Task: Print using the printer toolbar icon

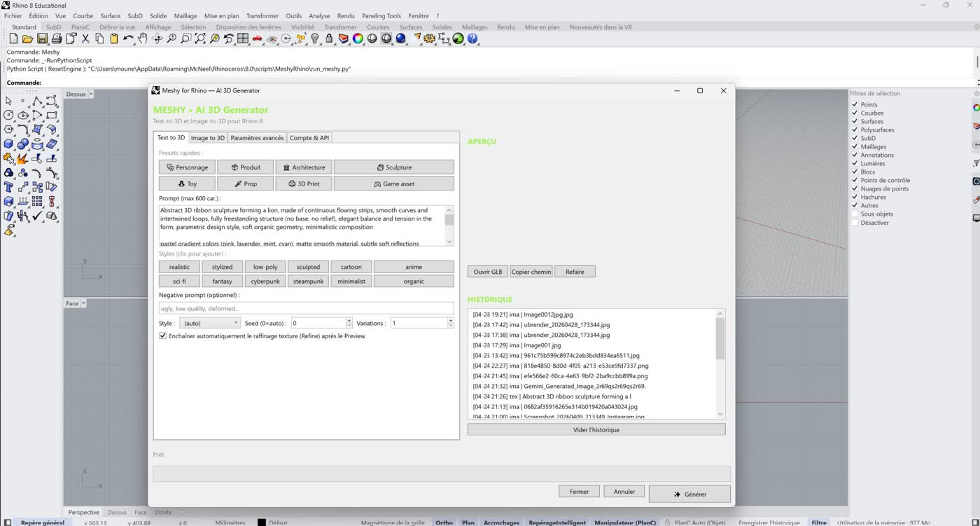Action: pyautogui.click(x=57, y=39)
